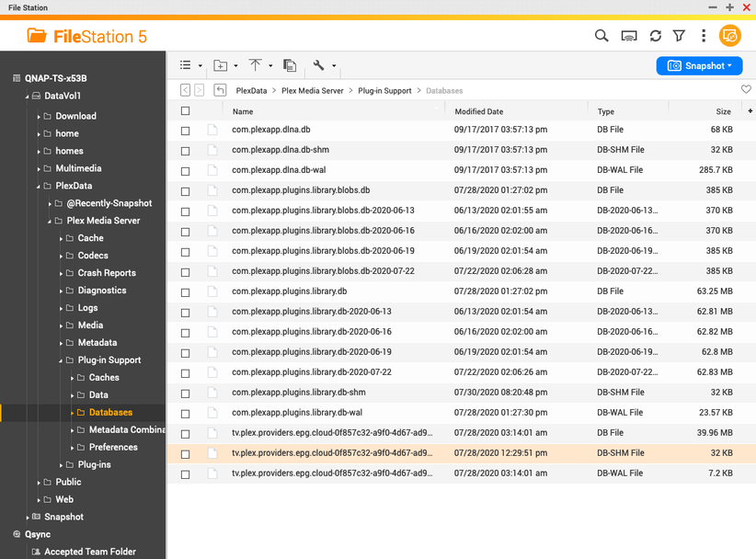756x559 pixels.
Task: Tick the select-all checkbox in header
Action: (186, 111)
